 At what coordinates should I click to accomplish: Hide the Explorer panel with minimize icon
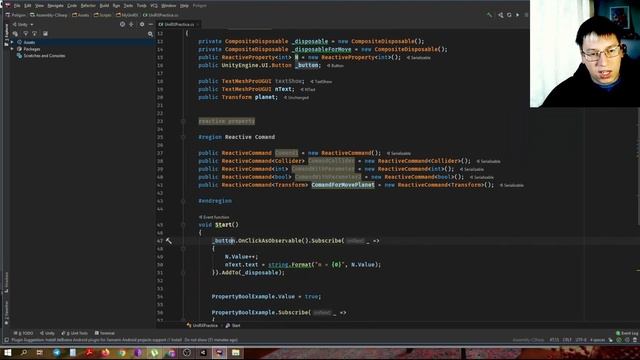pyautogui.click(x=151, y=24)
